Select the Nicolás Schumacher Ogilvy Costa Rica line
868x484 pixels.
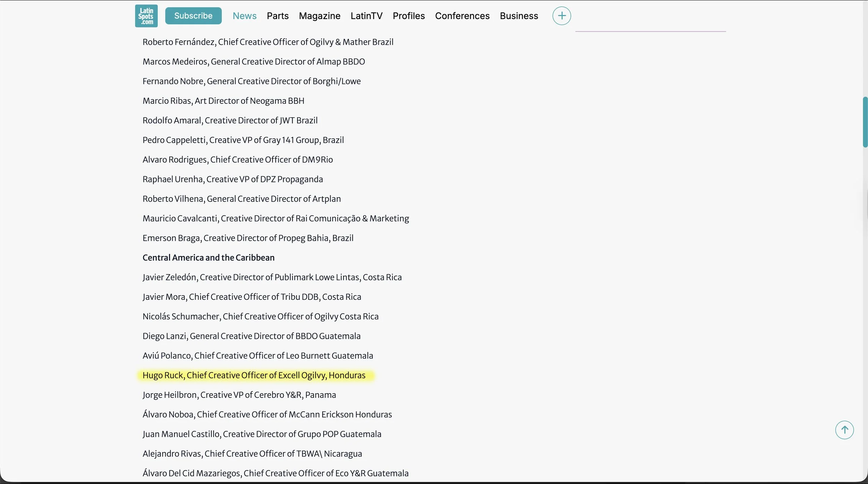(260, 317)
